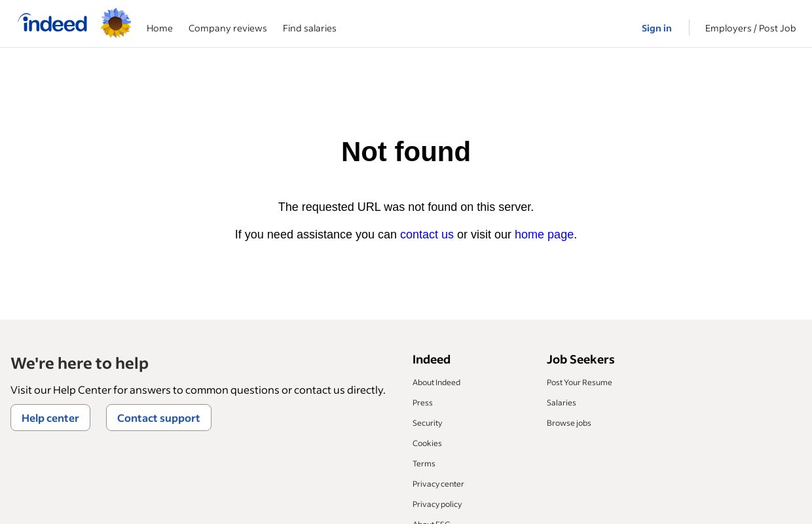Open Employers / Post Job
812x524 pixels.
[750, 28]
